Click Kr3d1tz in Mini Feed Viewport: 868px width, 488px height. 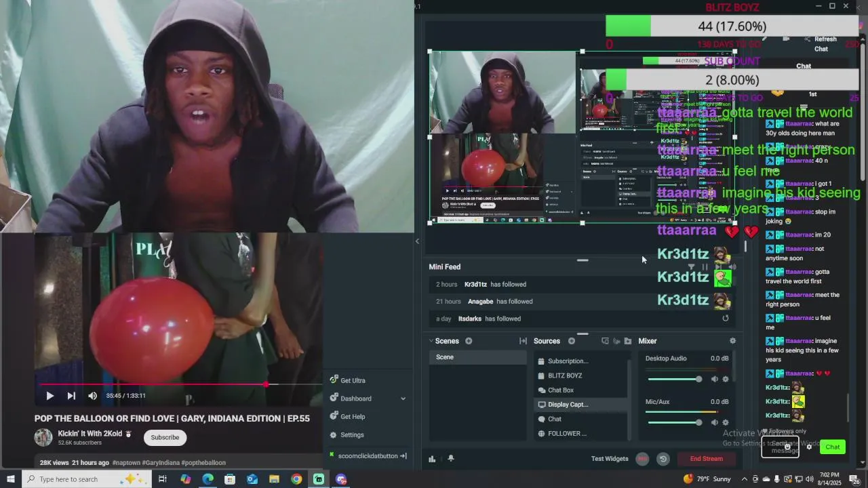(475, 285)
